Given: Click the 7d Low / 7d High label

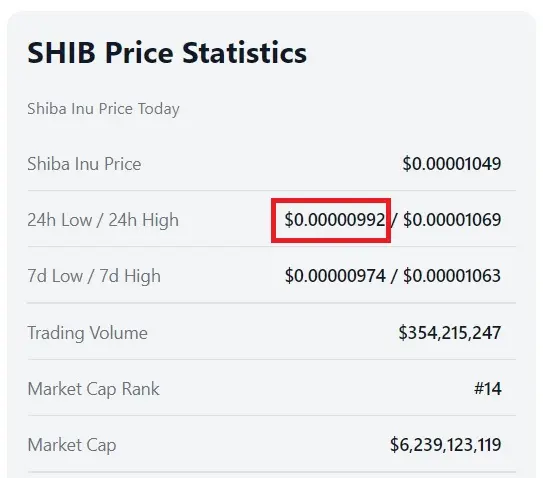Looking at the screenshot, I should click(x=94, y=276).
